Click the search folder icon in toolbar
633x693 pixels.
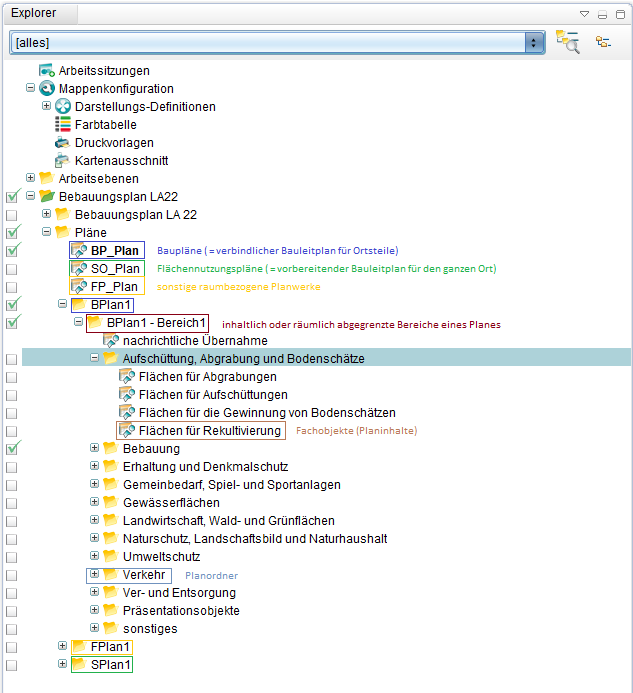pyautogui.click(x=568, y=43)
